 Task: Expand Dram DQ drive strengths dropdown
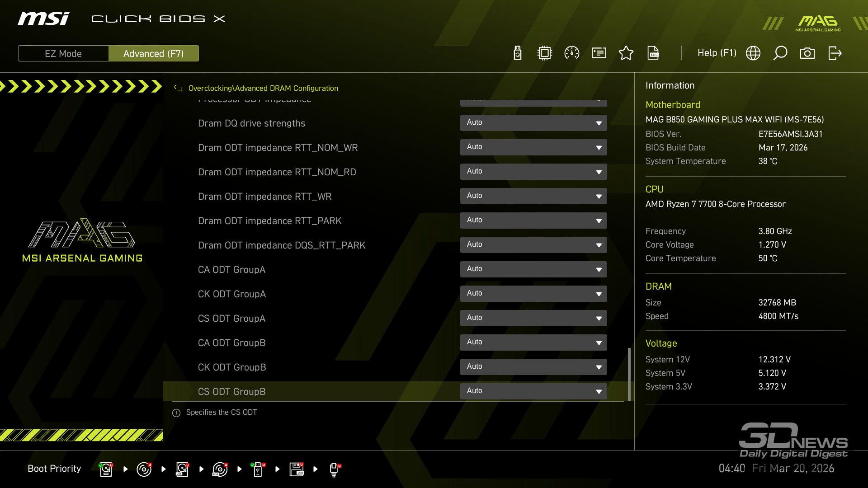coord(533,123)
